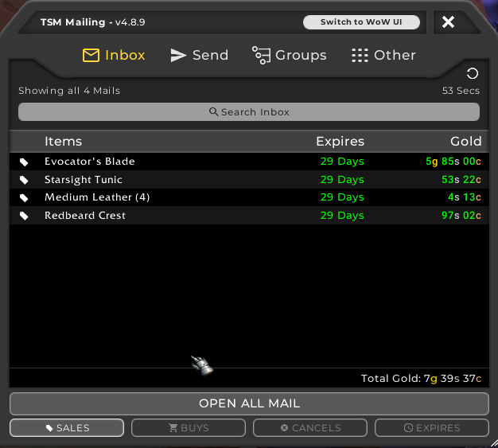This screenshot has width=498, height=448.
Task: Sort mail by the Gold column header
Action: coord(465,142)
